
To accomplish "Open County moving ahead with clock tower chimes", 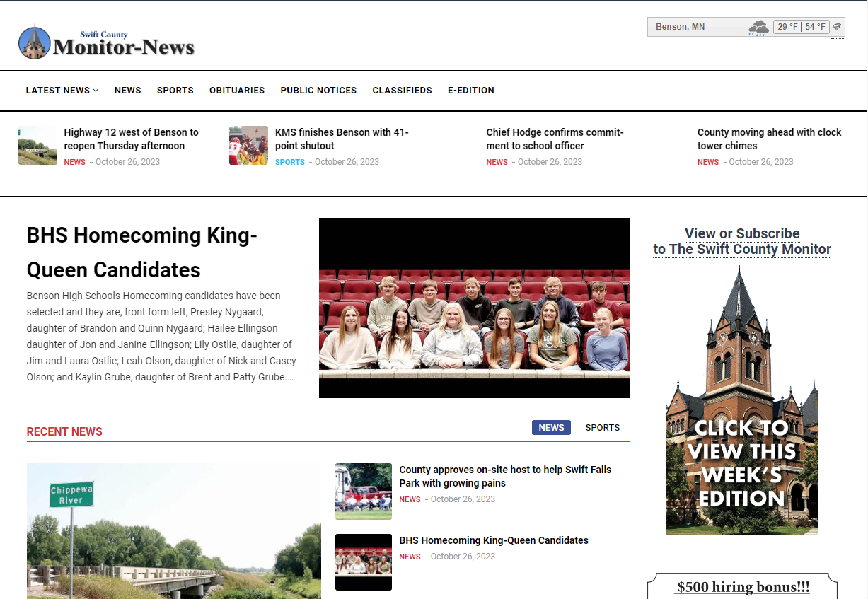I will pyautogui.click(x=770, y=139).
